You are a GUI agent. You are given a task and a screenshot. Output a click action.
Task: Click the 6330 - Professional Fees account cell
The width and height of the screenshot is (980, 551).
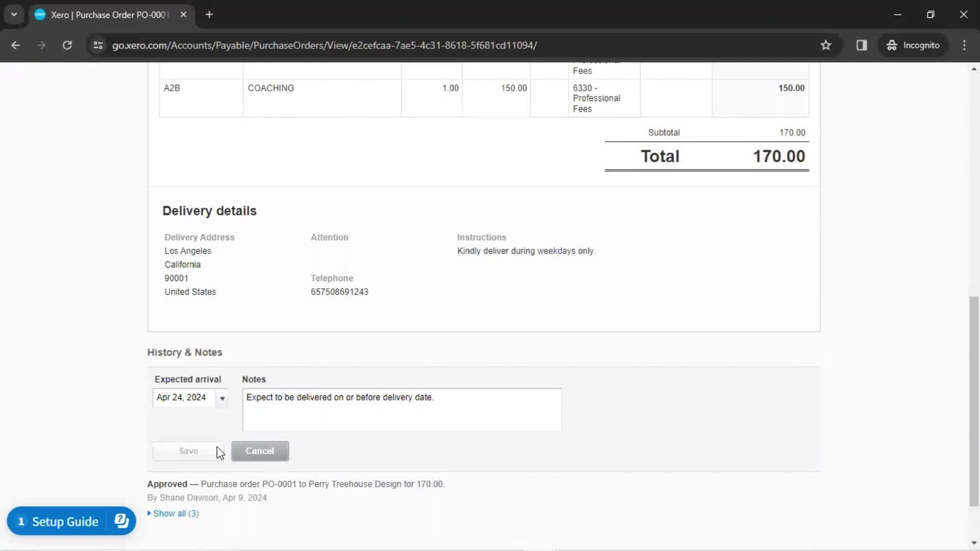click(604, 98)
